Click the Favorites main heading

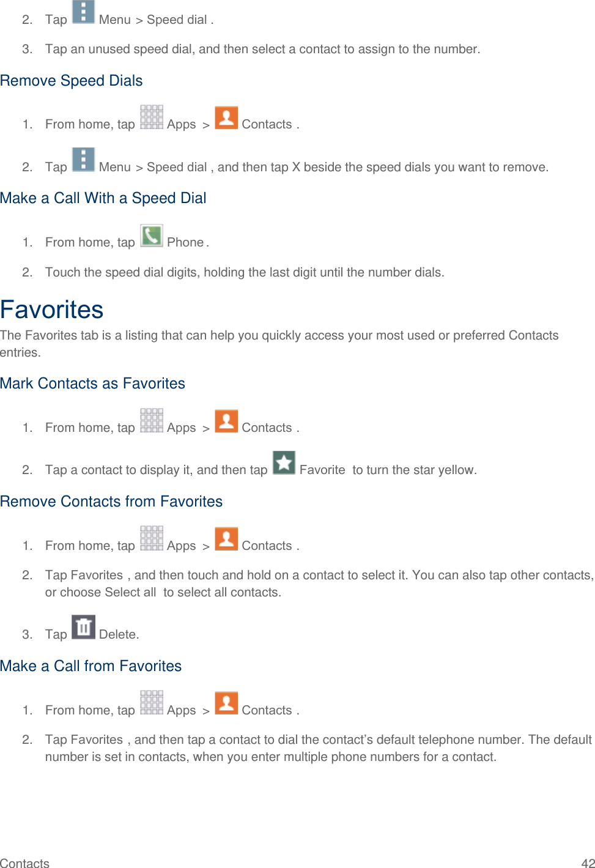52,310
